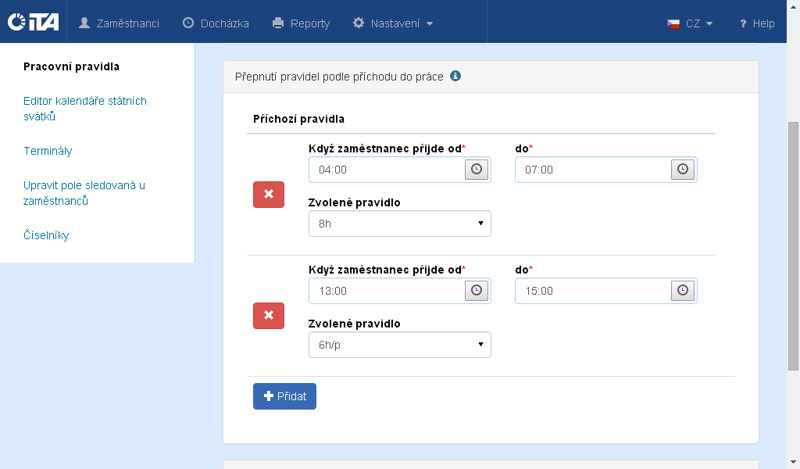The width and height of the screenshot is (800, 469).
Task: Click the iTA logo in the navbar
Action: (32, 22)
